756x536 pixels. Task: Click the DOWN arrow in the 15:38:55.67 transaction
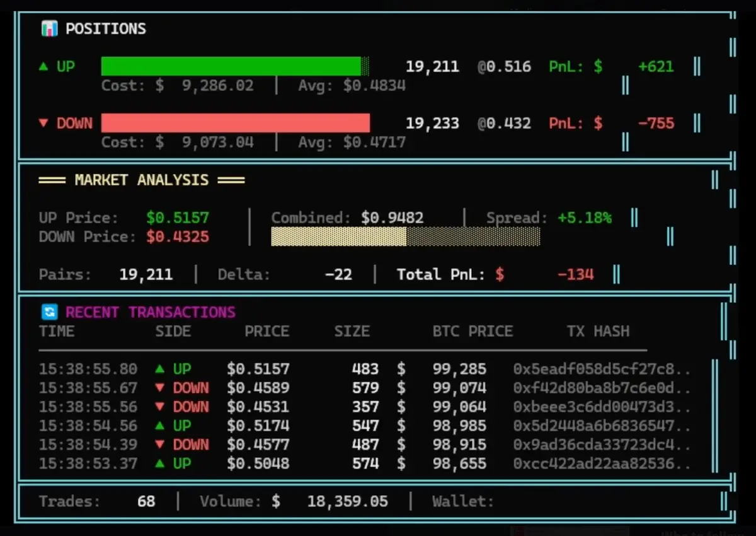click(160, 388)
